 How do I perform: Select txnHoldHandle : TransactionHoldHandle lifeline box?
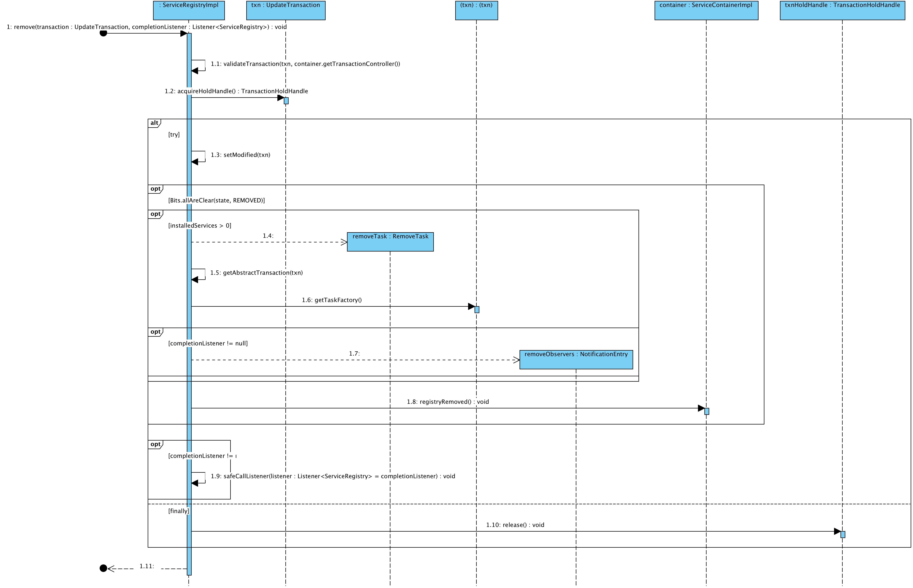click(842, 10)
